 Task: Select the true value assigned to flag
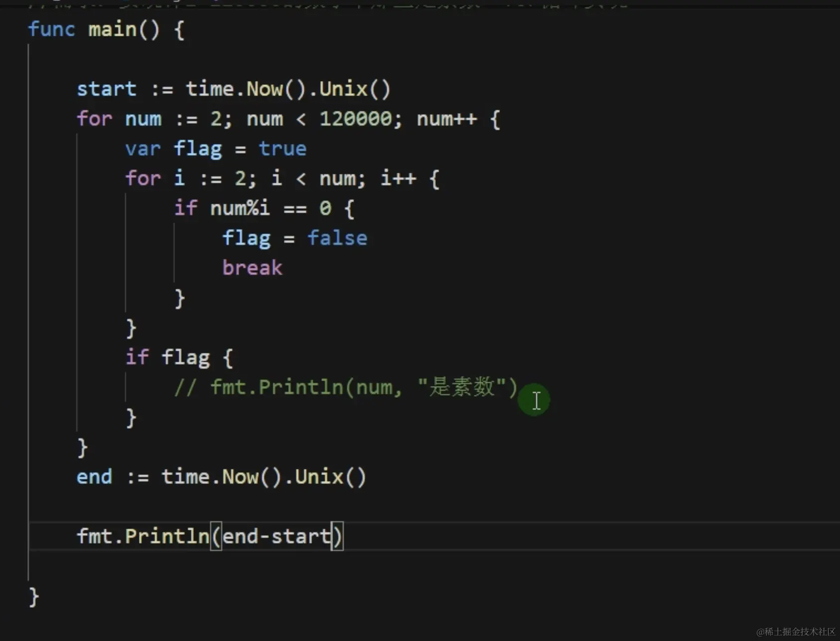point(282,148)
